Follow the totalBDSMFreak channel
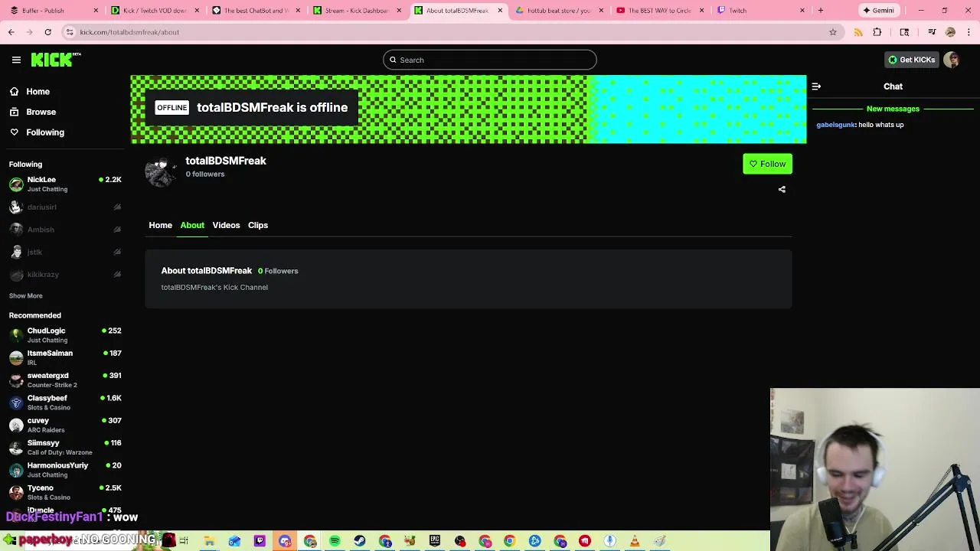Viewport: 980px width, 551px height. click(x=767, y=164)
